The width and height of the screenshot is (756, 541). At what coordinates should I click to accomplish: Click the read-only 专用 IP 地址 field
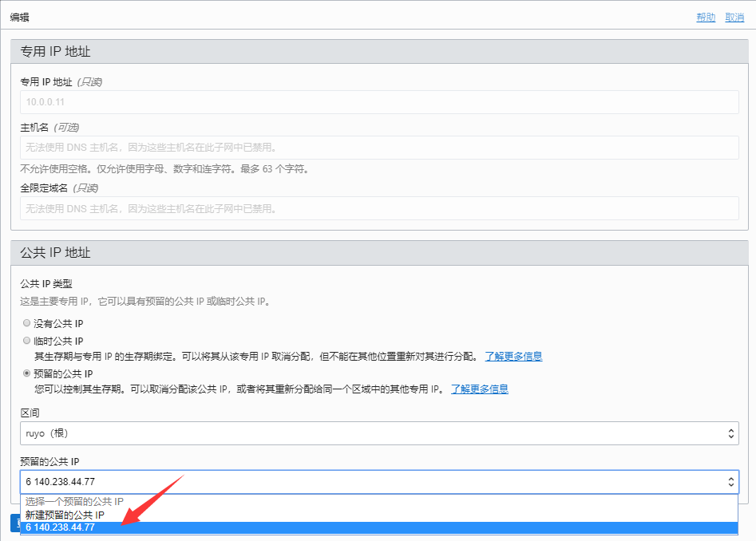coord(379,102)
